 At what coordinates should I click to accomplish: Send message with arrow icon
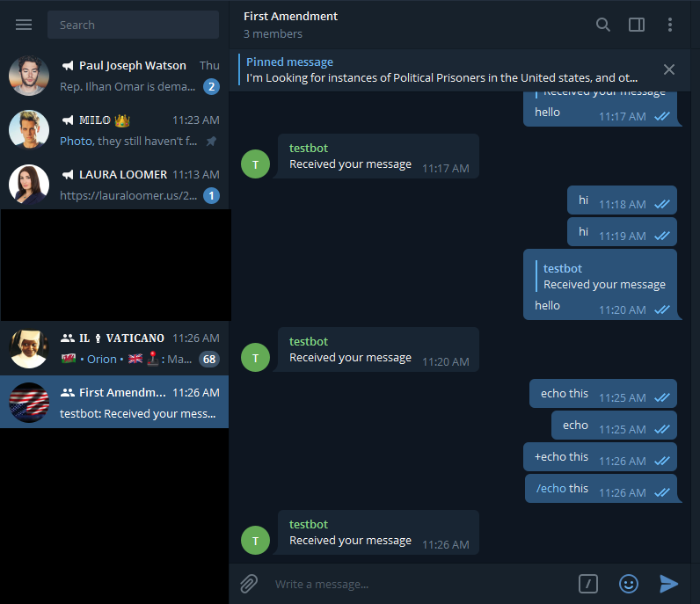coord(668,584)
